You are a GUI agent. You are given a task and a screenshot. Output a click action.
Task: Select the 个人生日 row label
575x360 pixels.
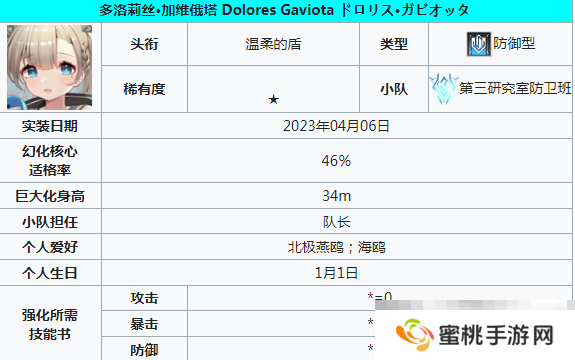pyautogui.click(x=50, y=273)
